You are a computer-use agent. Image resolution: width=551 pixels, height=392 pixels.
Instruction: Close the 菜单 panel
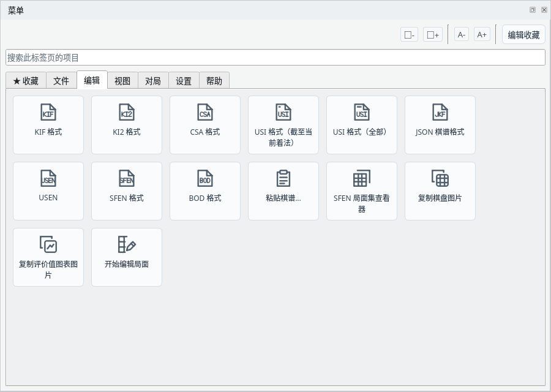coord(544,10)
